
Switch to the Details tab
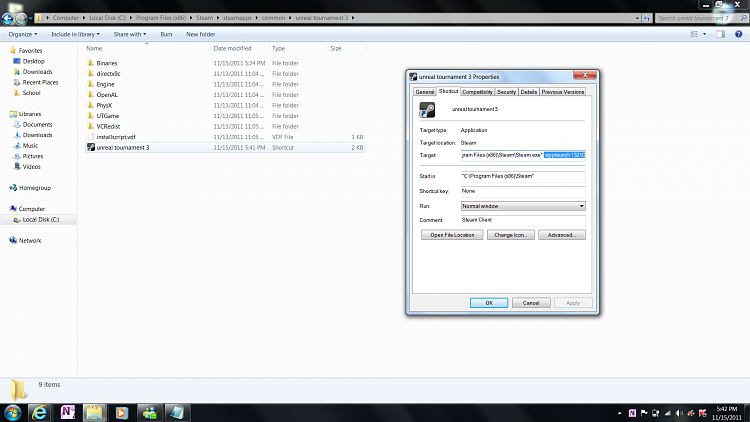529,92
